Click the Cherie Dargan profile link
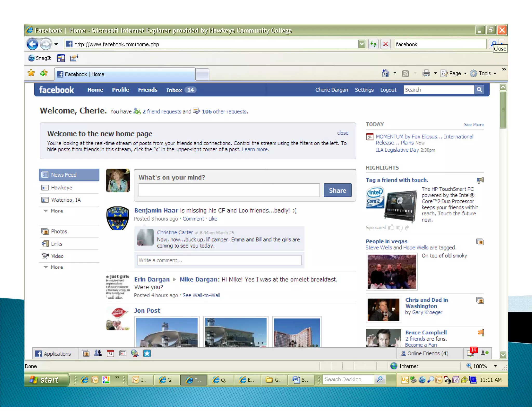The width and height of the screenshot is (532, 411). 331,90
